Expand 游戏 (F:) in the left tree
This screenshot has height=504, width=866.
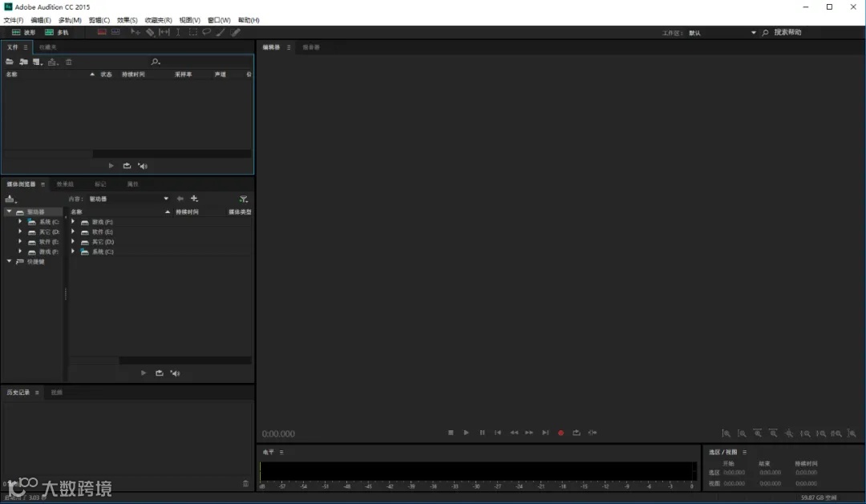coord(20,251)
